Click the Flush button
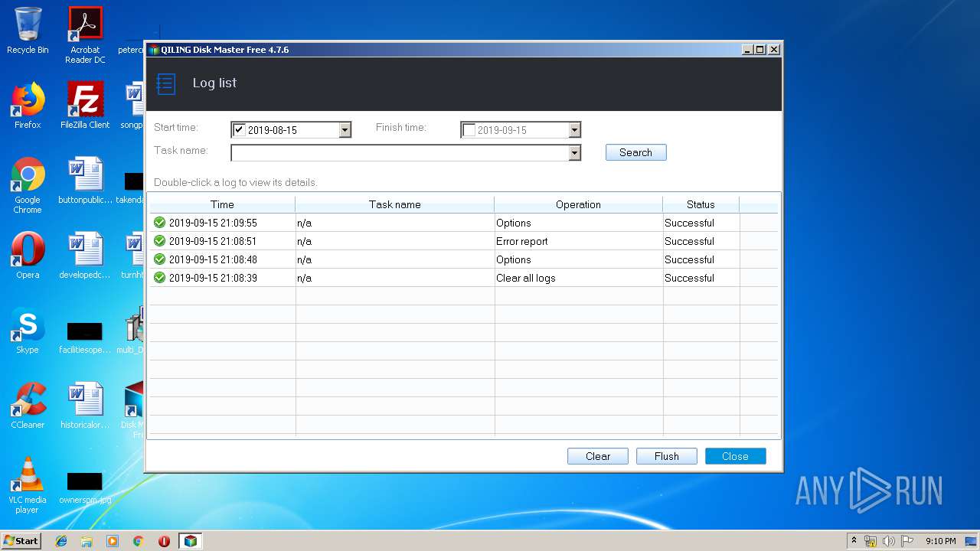This screenshot has width=980, height=551. (667, 456)
